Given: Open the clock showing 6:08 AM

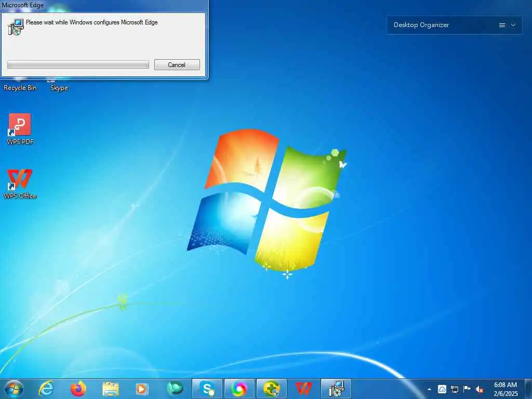Looking at the screenshot, I should 506,389.
